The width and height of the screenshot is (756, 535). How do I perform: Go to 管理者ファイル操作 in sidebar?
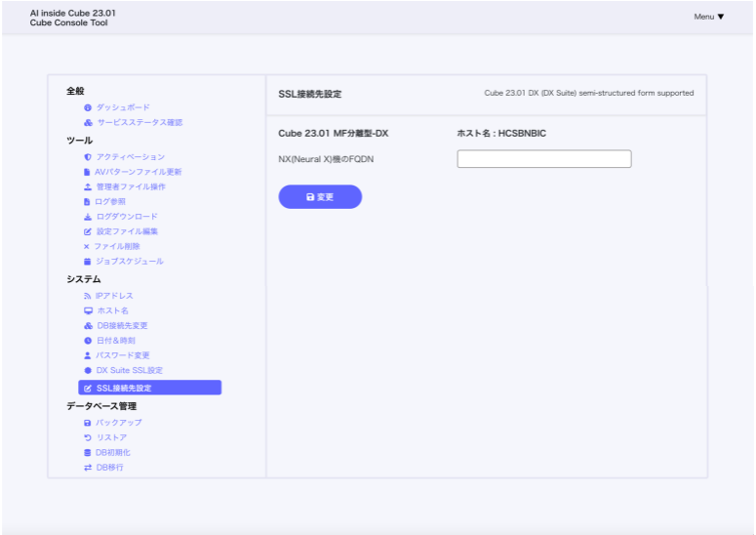(x=131, y=186)
